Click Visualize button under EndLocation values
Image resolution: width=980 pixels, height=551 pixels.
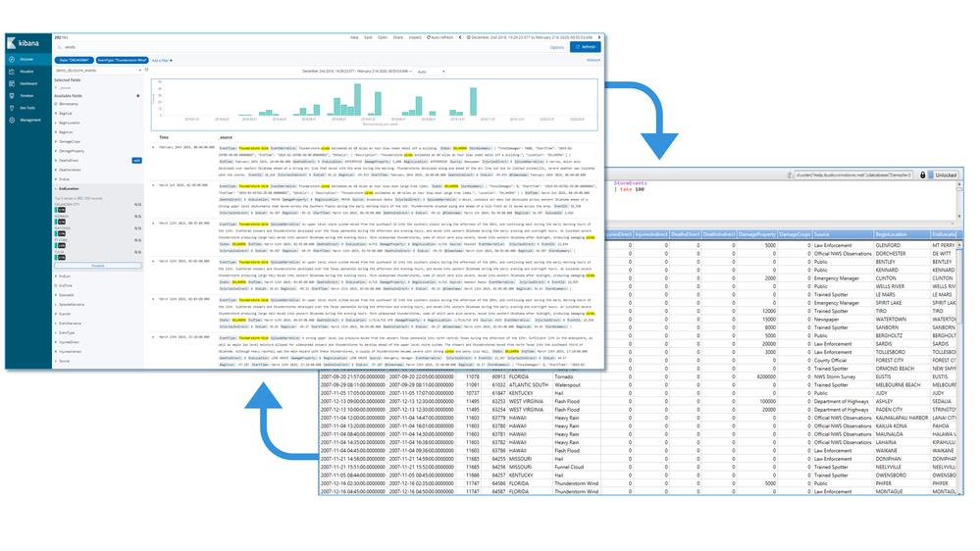[x=98, y=266]
